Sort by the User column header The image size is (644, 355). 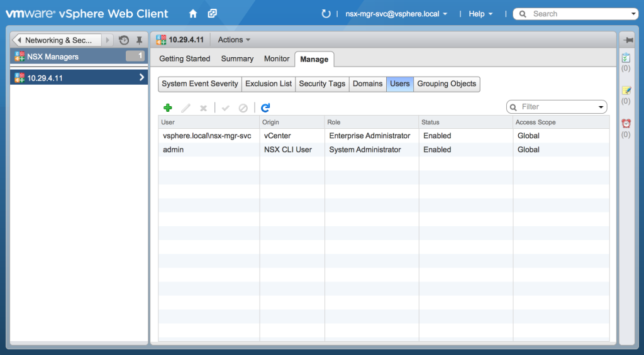209,123
